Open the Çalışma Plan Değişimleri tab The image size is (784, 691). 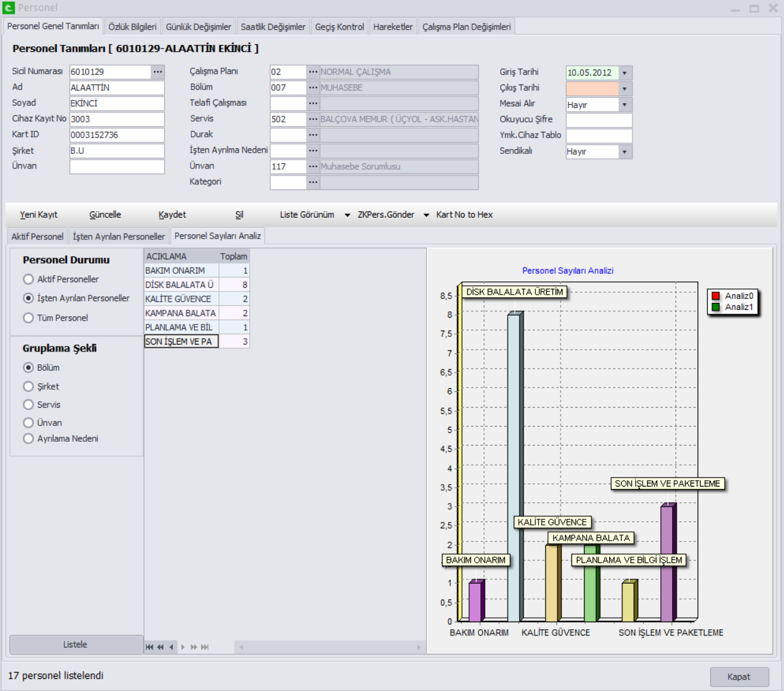tap(466, 27)
